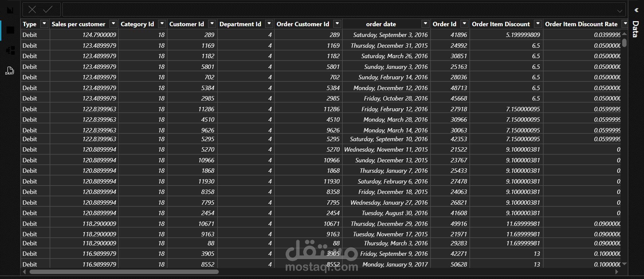Expand the formula bar with the down chevron
The width and height of the screenshot is (644, 279).
620,10
